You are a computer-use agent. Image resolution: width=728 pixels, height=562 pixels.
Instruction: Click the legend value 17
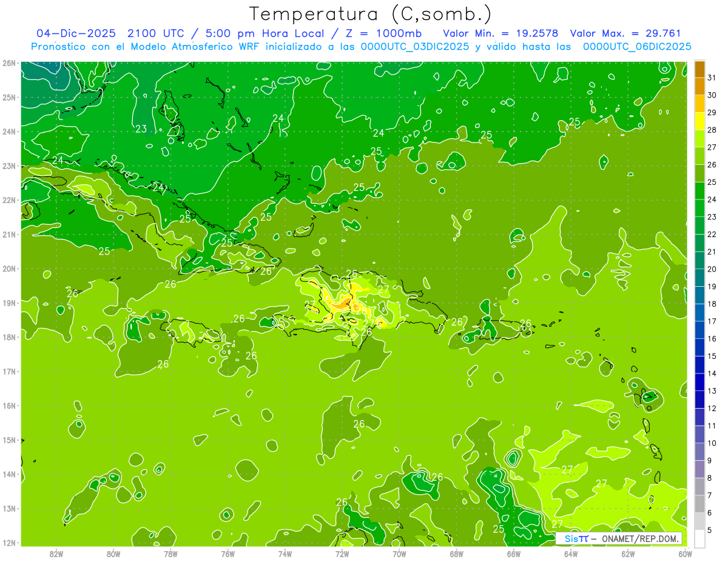click(x=712, y=321)
